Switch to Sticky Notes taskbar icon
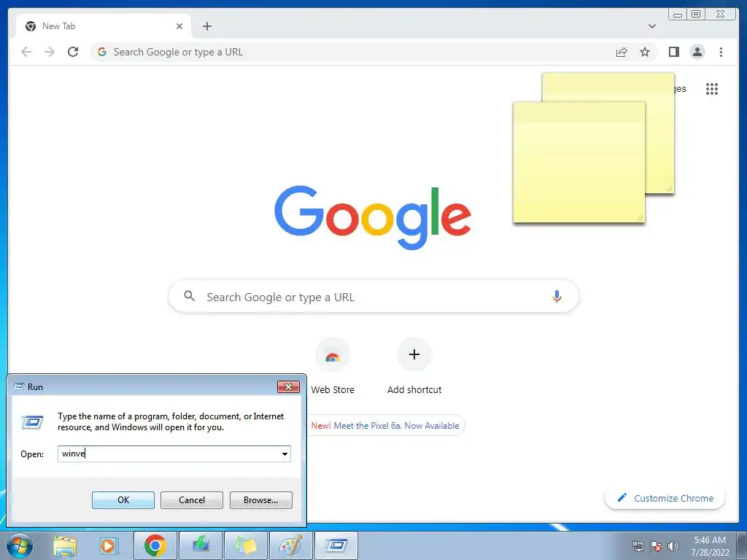Screen dimensions: 747x560 click(x=245, y=545)
